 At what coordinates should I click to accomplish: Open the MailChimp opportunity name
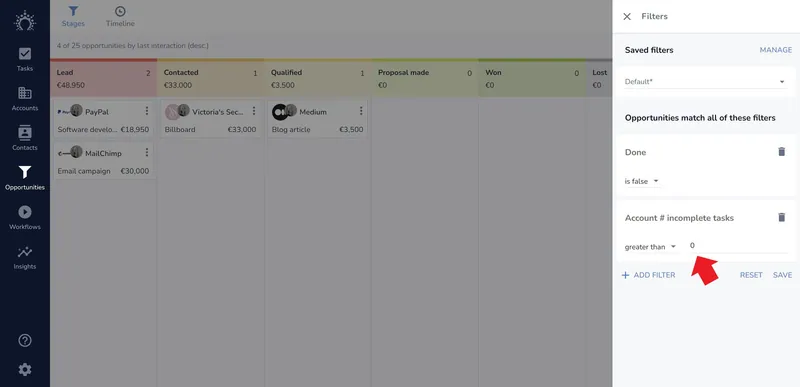pyautogui.click(x=103, y=153)
